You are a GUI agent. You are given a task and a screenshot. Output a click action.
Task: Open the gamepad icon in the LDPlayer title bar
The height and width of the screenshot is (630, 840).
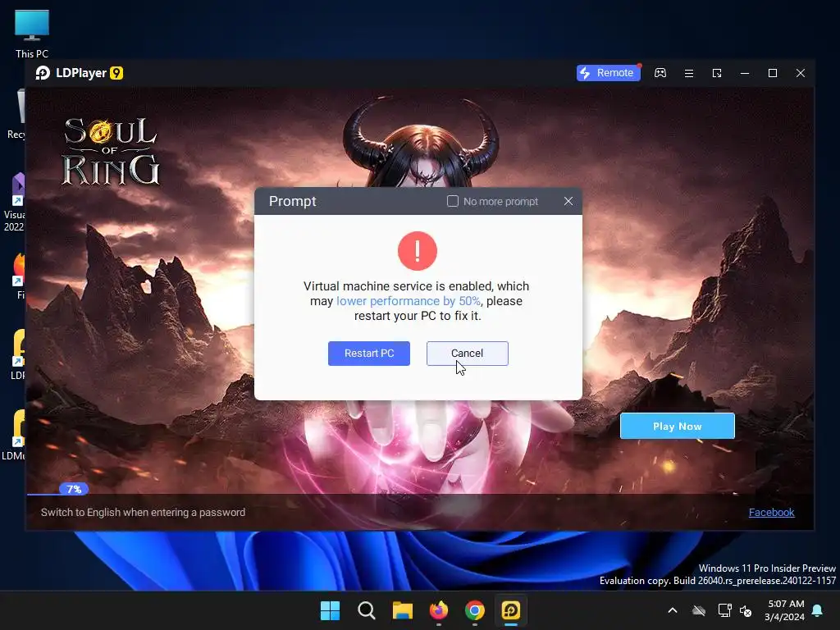pyautogui.click(x=660, y=73)
